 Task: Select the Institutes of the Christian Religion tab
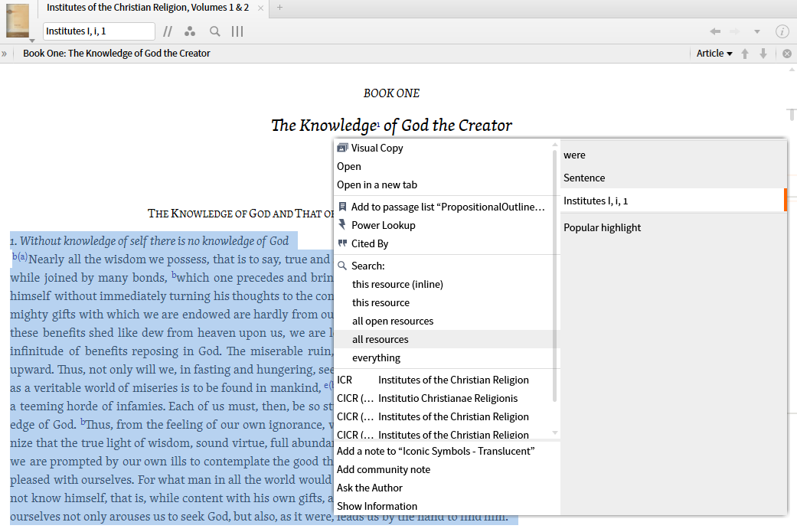(148, 8)
